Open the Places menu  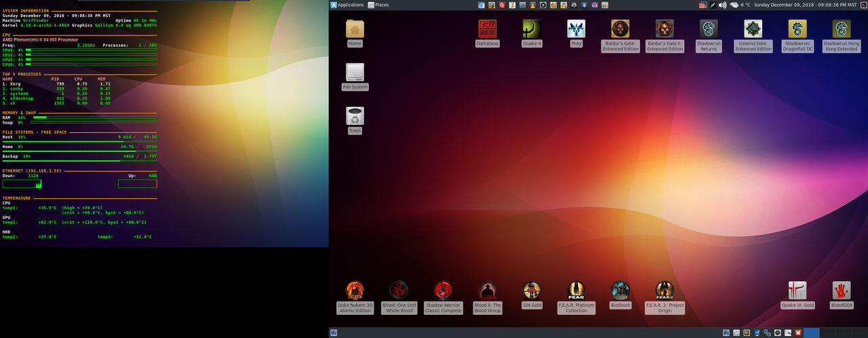378,5
